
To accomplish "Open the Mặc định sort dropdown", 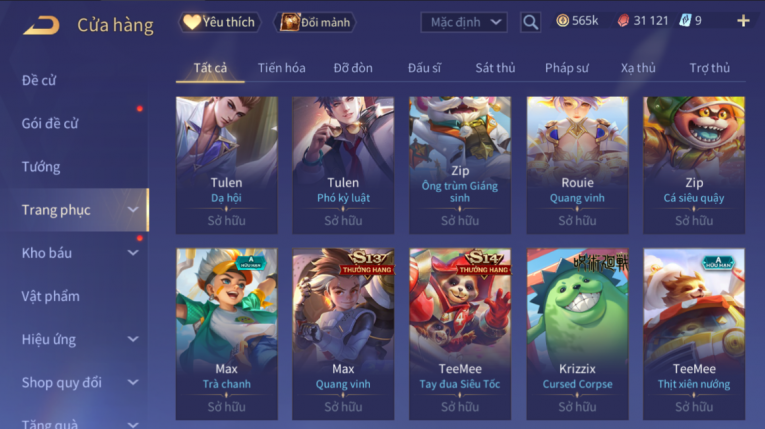I will (x=464, y=22).
